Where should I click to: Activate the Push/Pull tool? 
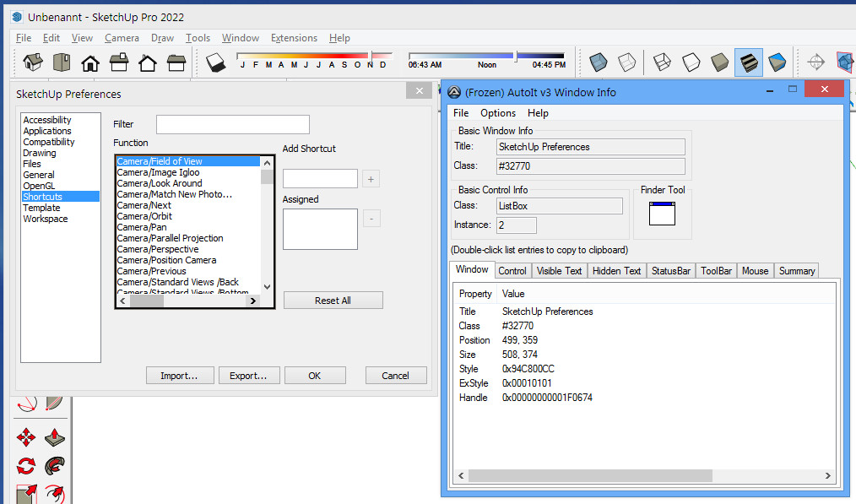55,436
